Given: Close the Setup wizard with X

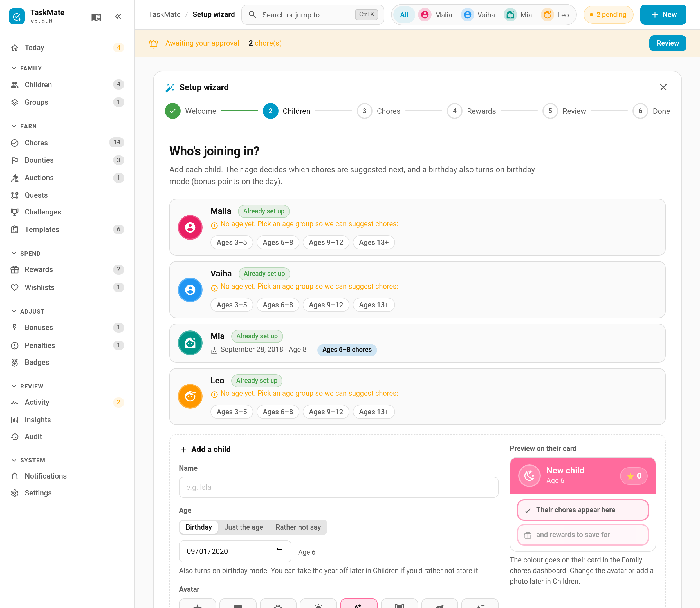Looking at the screenshot, I should [663, 87].
